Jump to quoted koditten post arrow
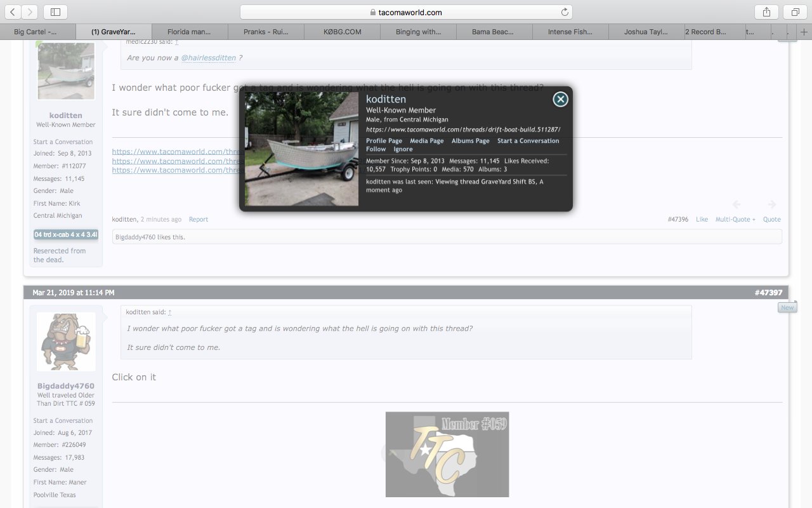The width and height of the screenshot is (812, 508). coord(170,312)
